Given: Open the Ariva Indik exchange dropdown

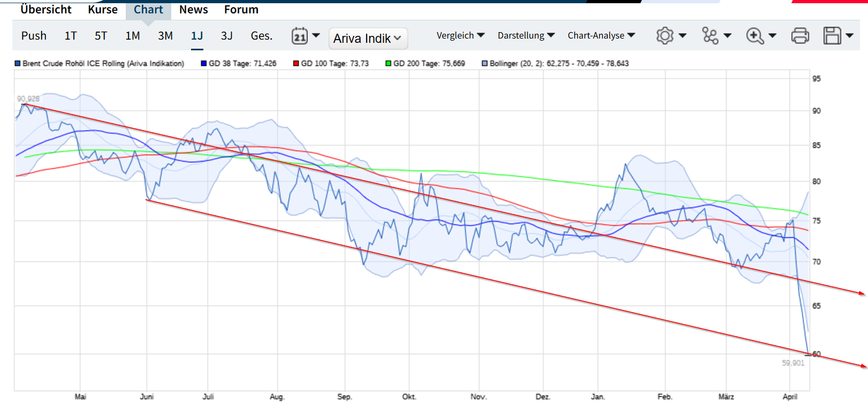Looking at the screenshot, I should [368, 39].
